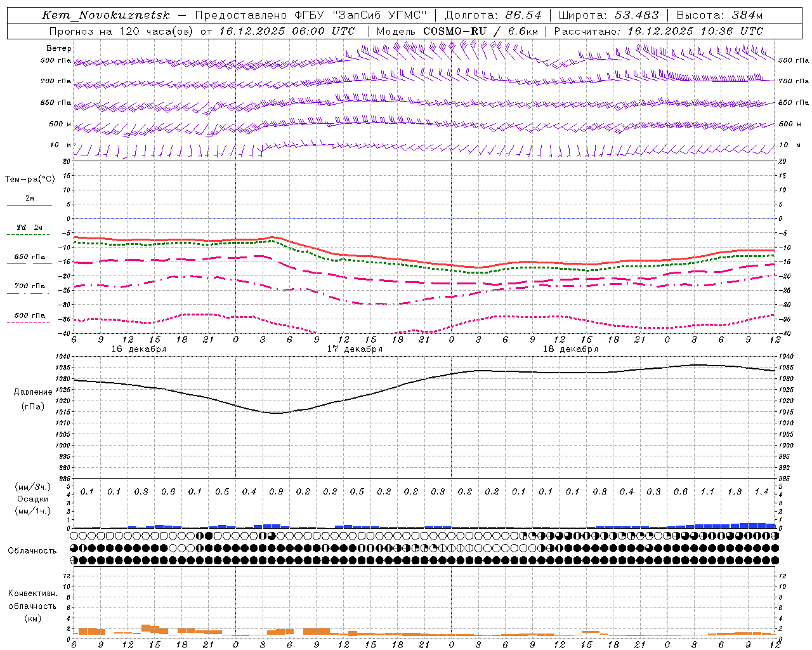Click the 'Осадки' precipitation label
812x650 pixels.
pyautogui.click(x=33, y=499)
